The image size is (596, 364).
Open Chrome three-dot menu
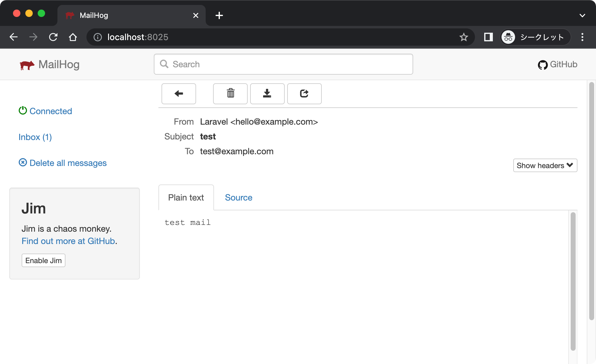pos(582,37)
